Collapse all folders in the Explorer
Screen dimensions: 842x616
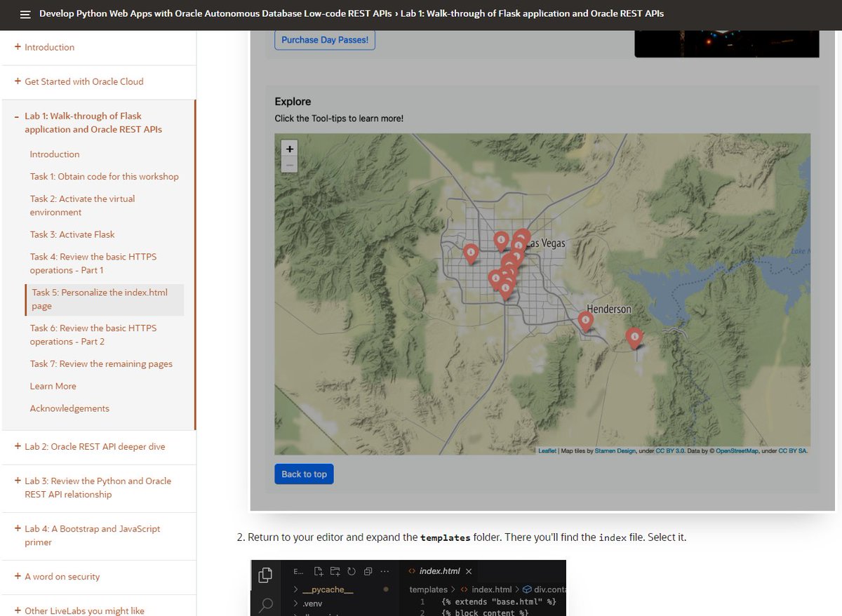pyautogui.click(x=368, y=571)
